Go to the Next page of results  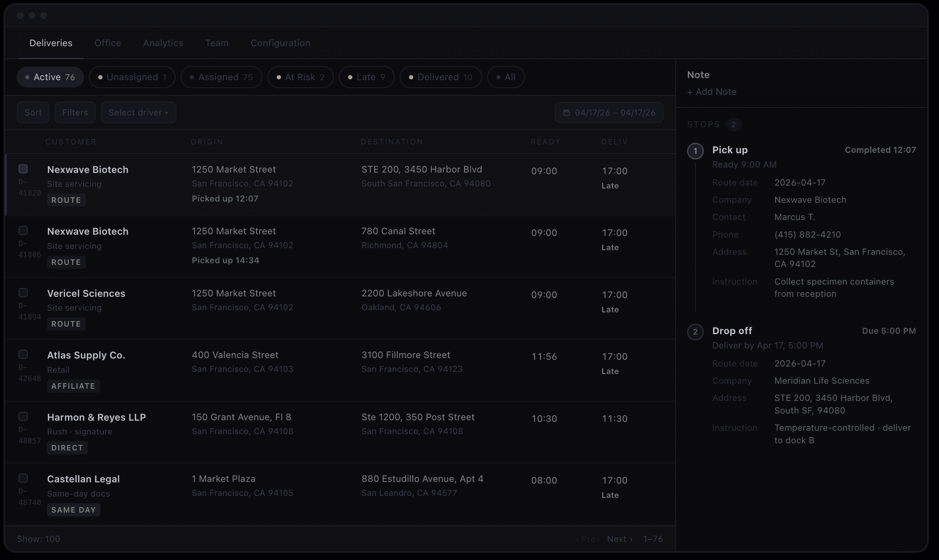click(x=619, y=539)
